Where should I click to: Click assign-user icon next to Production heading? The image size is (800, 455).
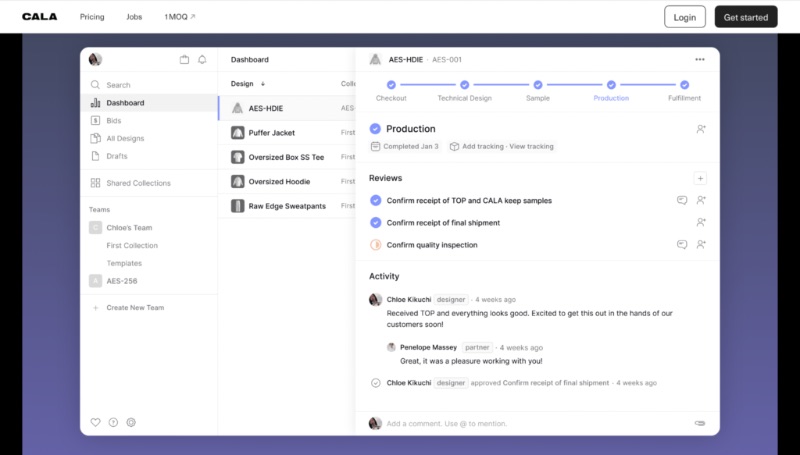[x=701, y=129]
